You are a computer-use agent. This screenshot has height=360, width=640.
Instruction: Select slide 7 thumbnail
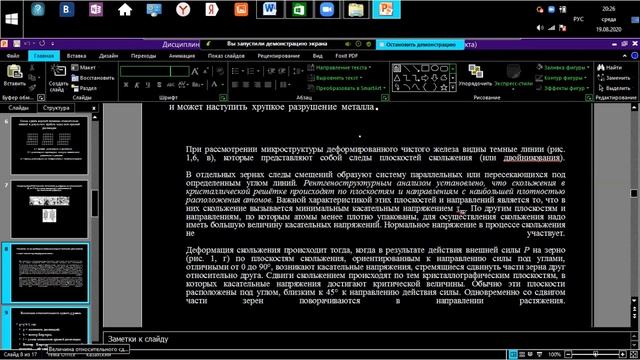[x=49, y=209]
